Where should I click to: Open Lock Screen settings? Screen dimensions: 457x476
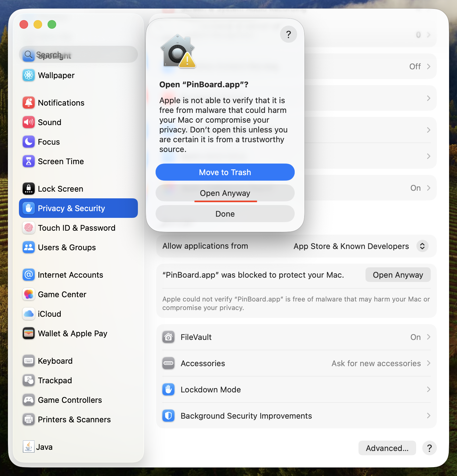(x=60, y=189)
